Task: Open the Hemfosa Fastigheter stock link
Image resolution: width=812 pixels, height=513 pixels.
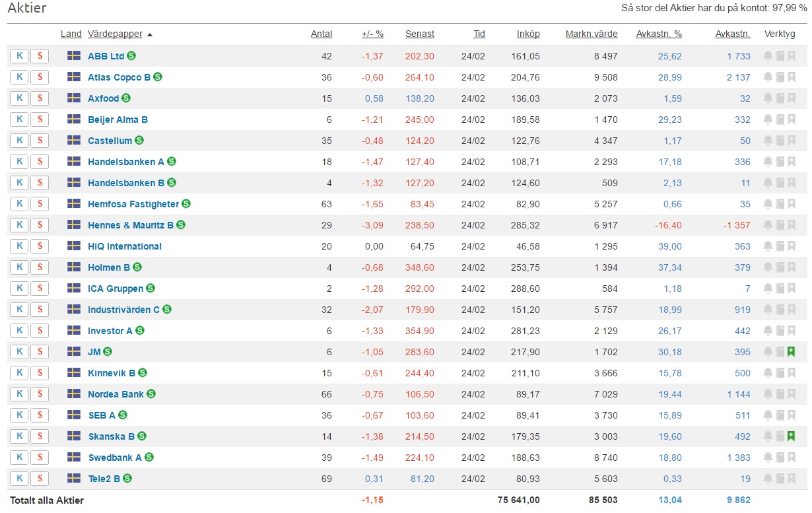Action: (133, 204)
